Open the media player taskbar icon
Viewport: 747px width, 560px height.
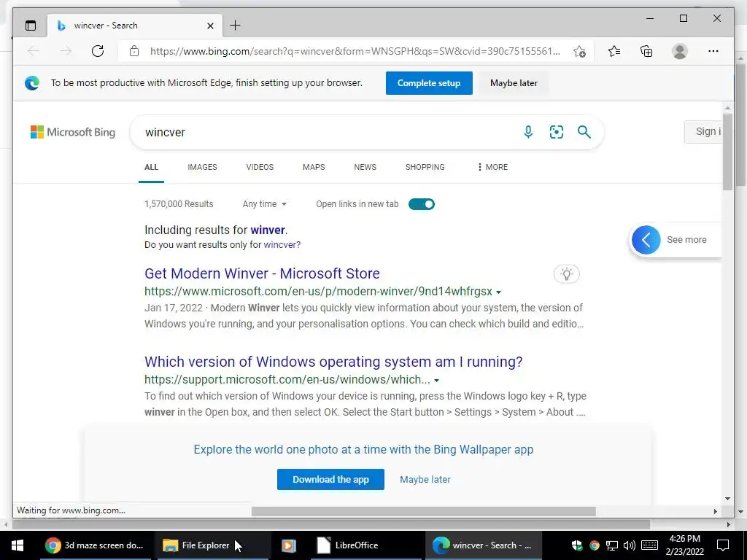tap(288, 545)
